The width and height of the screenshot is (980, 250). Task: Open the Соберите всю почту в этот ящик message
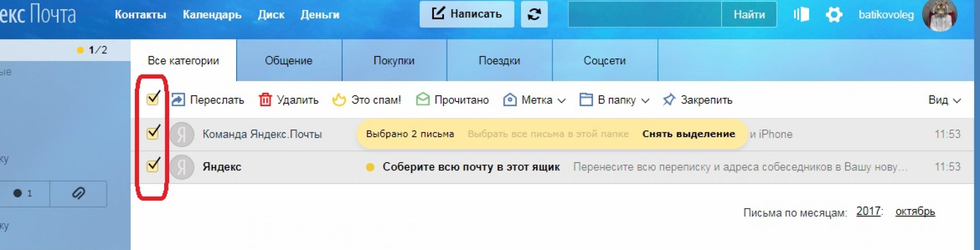tap(471, 167)
